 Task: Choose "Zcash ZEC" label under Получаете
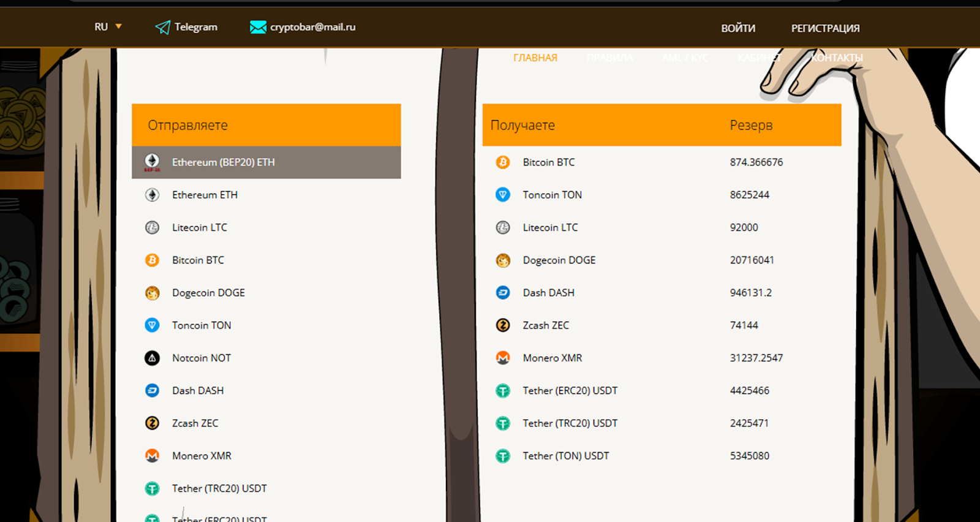[x=546, y=325]
